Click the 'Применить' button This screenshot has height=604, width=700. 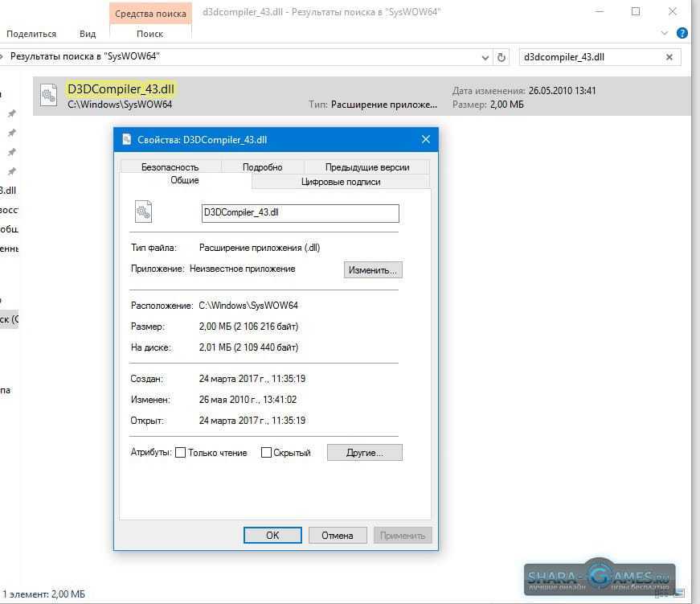click(x=403, y=536)
